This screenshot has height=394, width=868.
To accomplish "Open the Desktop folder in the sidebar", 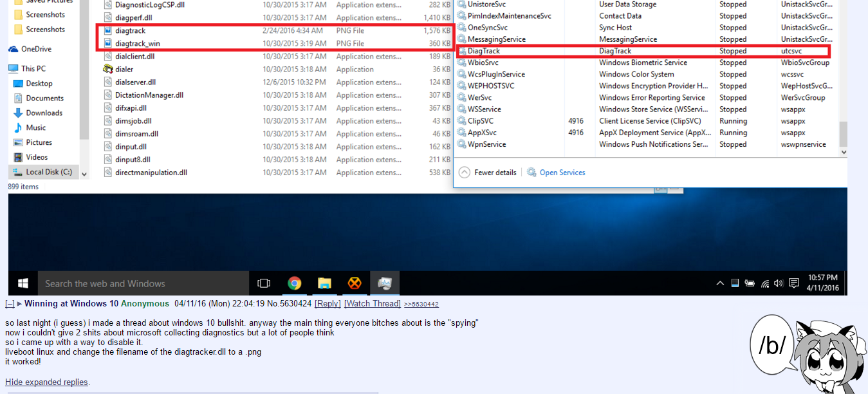I will coord(39,84).
